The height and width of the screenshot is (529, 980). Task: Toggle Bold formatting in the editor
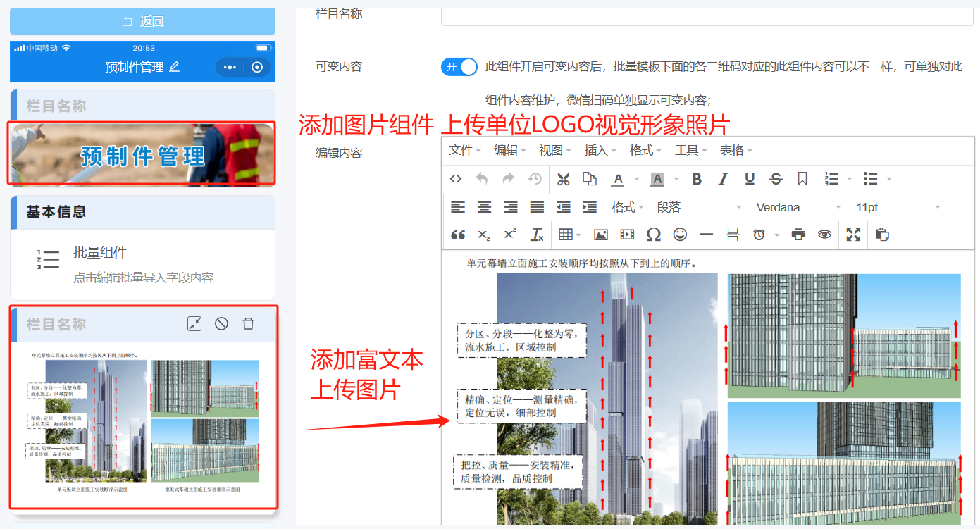[696, 179]
